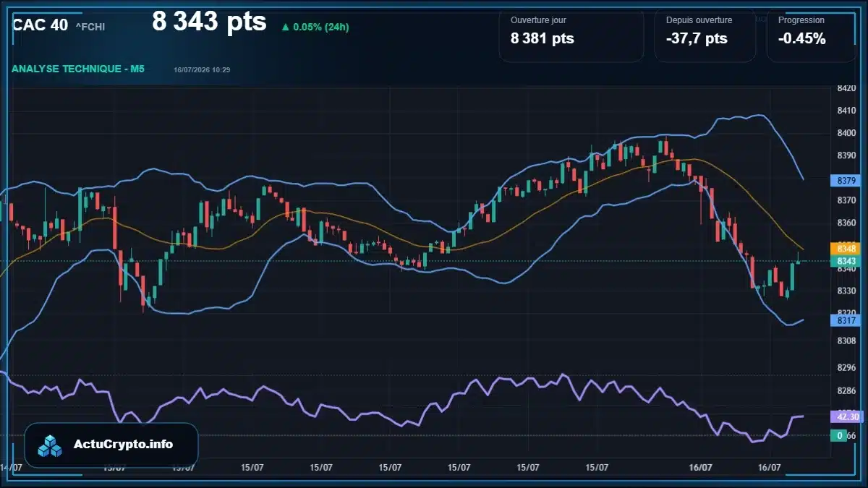The image size is (868, 488).
Task: Click the green up-arrow 0.05% (24h) indicator
Action: [x=315, y=27]
